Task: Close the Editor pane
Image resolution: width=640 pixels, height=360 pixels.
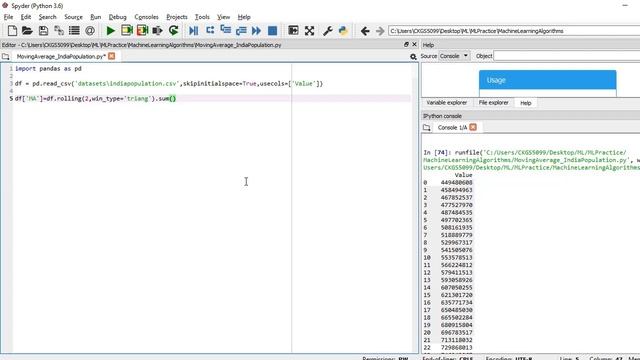Action: pos(414,44)
